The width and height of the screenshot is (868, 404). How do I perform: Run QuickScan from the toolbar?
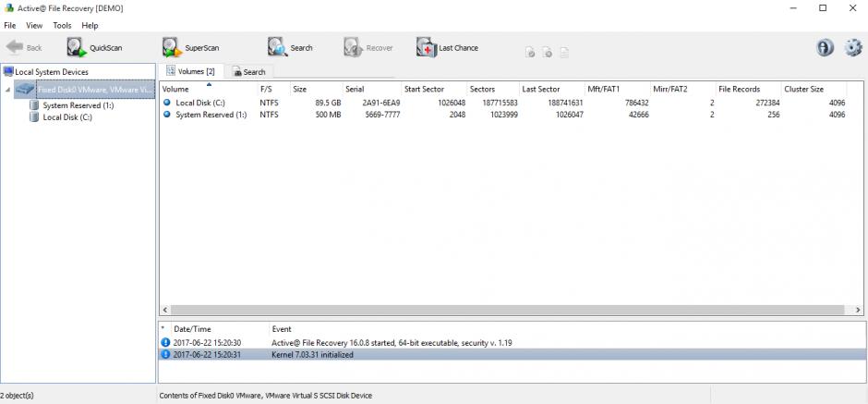pos(94,48)
